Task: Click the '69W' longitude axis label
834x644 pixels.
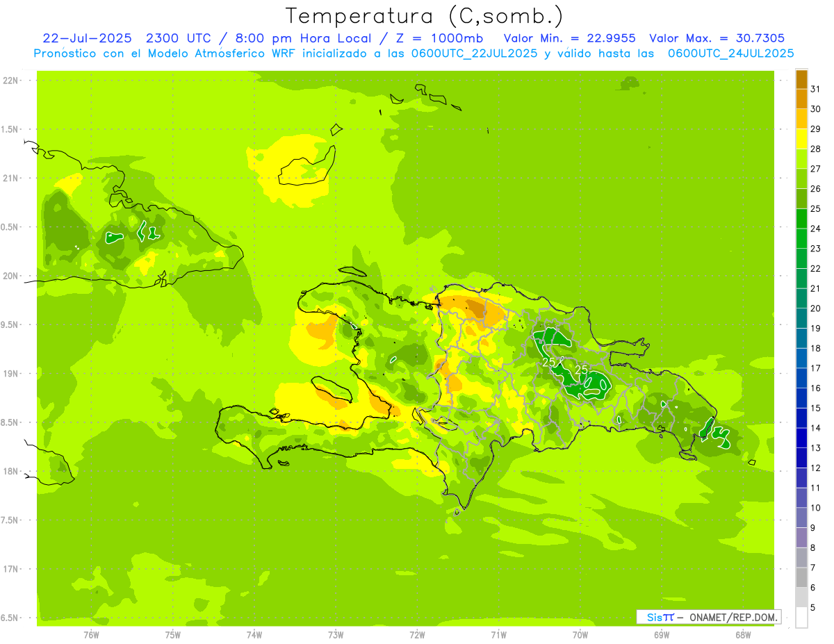Action: (x=662, y=634)
